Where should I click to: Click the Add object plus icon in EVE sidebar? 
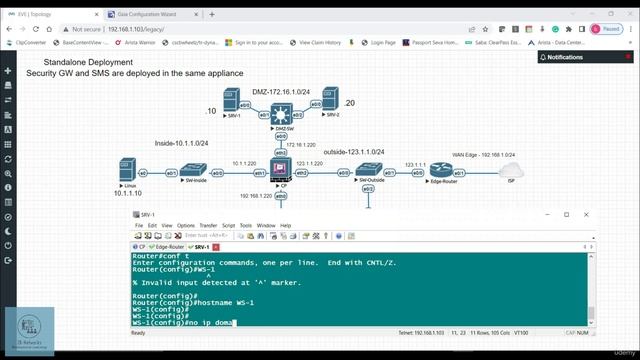point(8,71)
